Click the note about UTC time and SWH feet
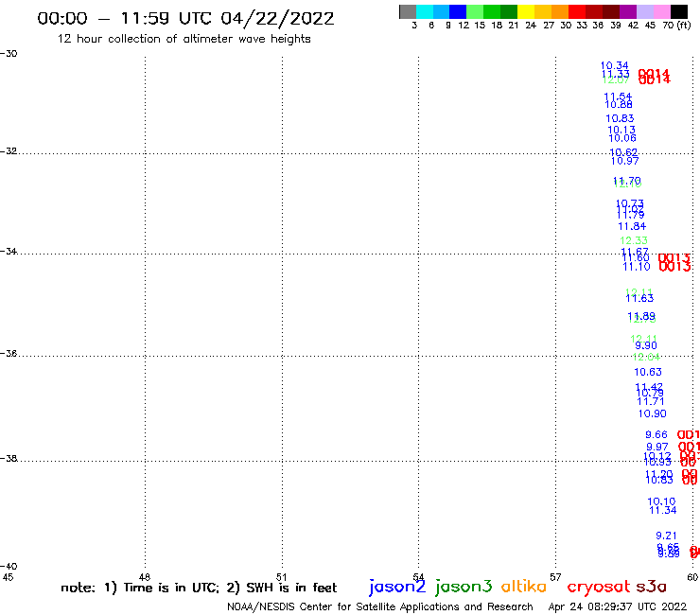 point(199,588)
